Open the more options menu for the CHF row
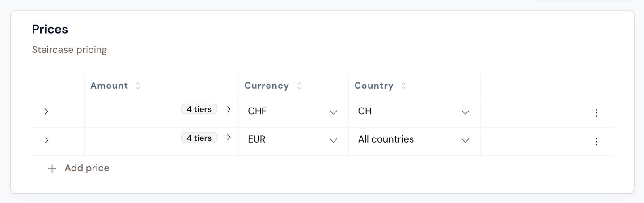 [x=597, y=113]
